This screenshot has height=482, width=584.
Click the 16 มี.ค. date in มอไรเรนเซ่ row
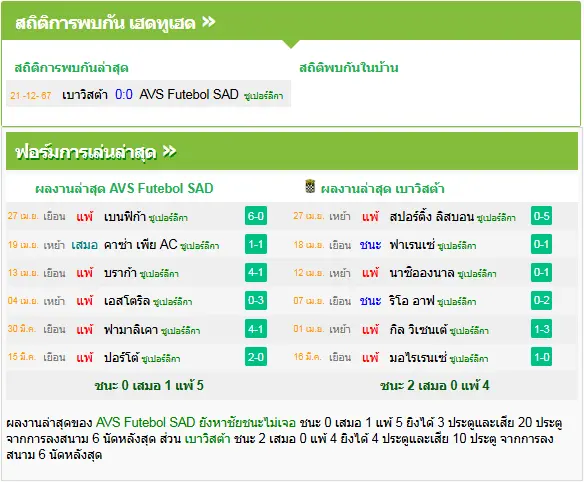(x=308, y=357)
